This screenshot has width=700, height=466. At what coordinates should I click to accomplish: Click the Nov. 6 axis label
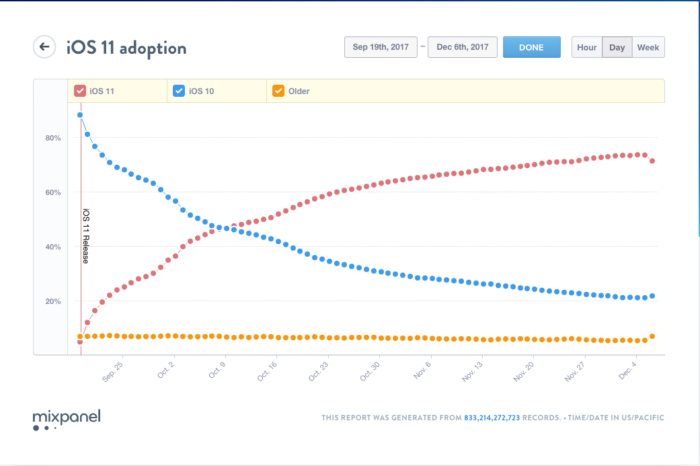(x=422, y=370)
